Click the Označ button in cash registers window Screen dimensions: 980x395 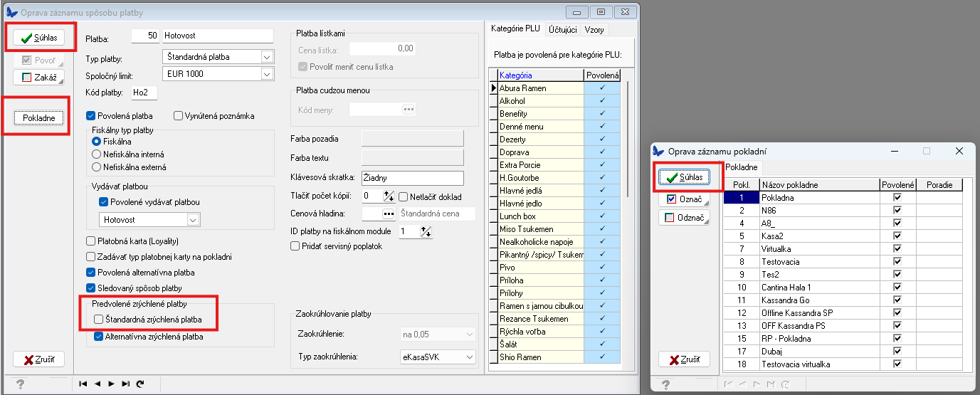coord(684,199)
